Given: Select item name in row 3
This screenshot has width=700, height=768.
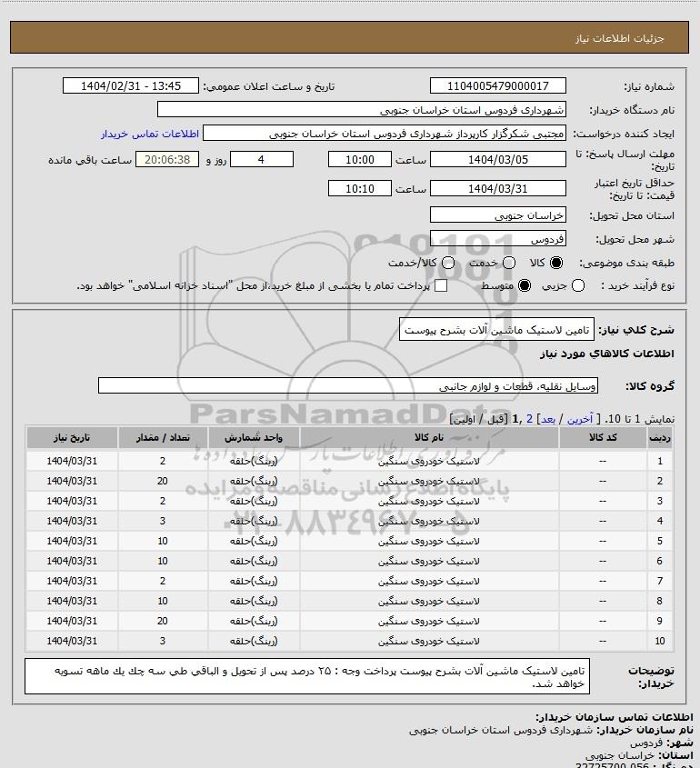Looking at the screenshot, I should click(x=429, y=501).
